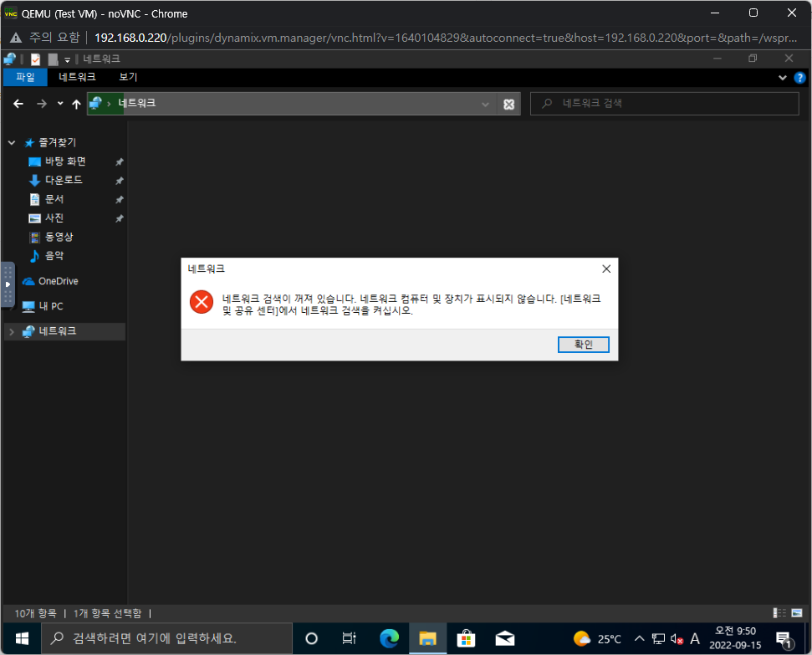This screenshot has height=655, width=812.
Task: Open the notification center icon
Action: coord(784,639)
